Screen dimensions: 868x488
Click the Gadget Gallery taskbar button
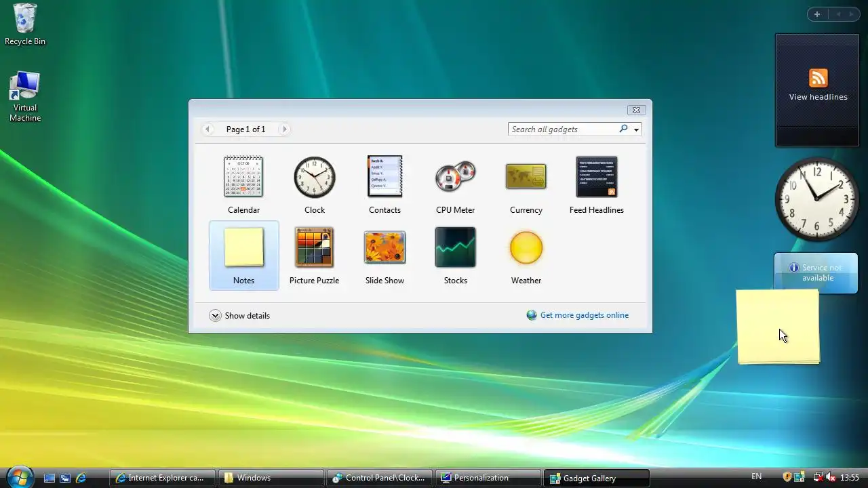pos(597,478)
